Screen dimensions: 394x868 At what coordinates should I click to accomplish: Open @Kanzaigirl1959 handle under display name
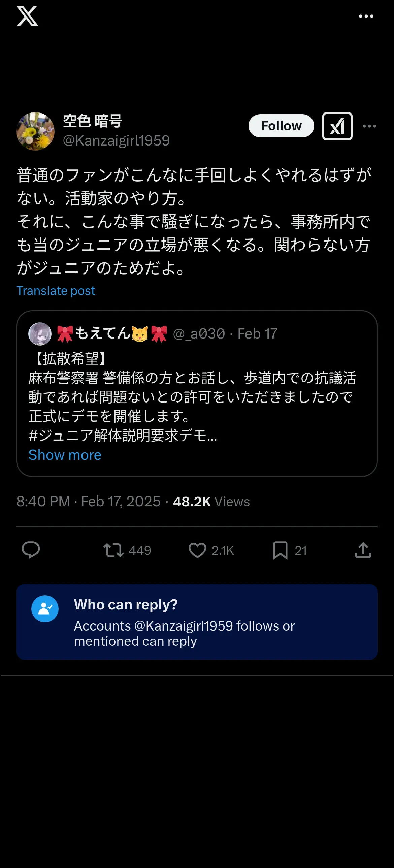[x=117, y=140]
